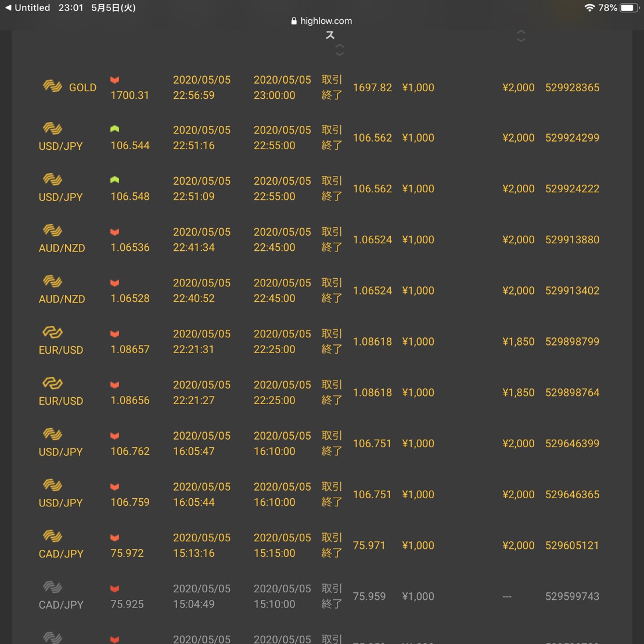
Task: Select trade ID 529646365
Action: pos(572,494)
